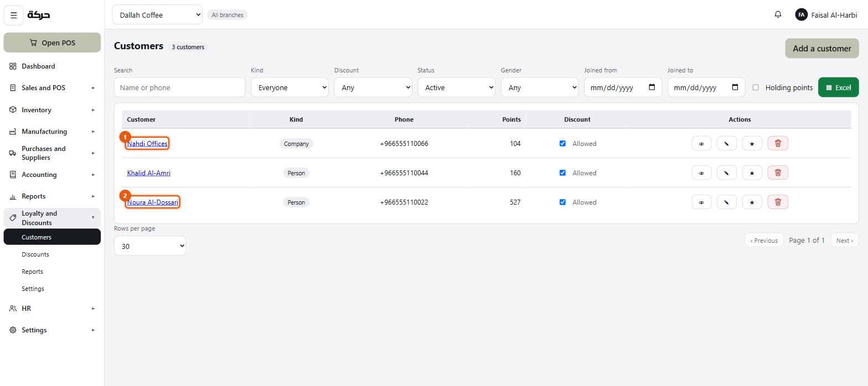Screen dimensions: 868x386
Task: Open the notifications bell
Action: point(778,14)
